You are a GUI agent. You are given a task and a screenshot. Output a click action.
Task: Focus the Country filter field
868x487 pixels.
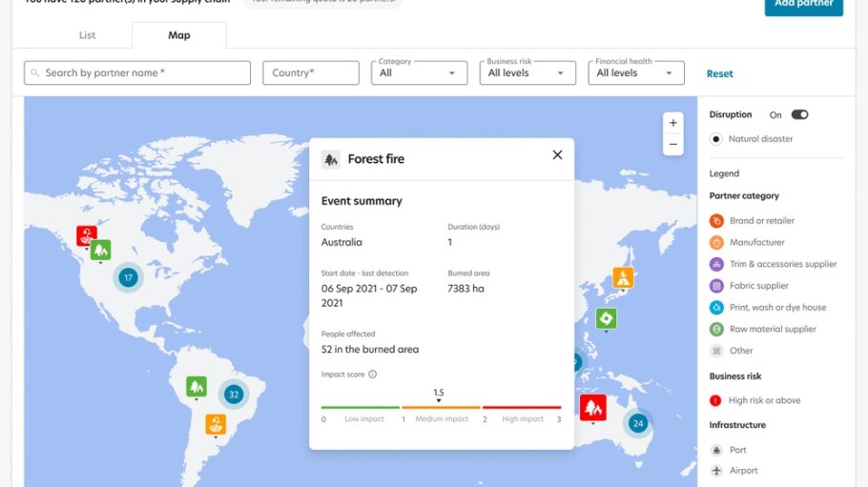(x=311, y=73)
